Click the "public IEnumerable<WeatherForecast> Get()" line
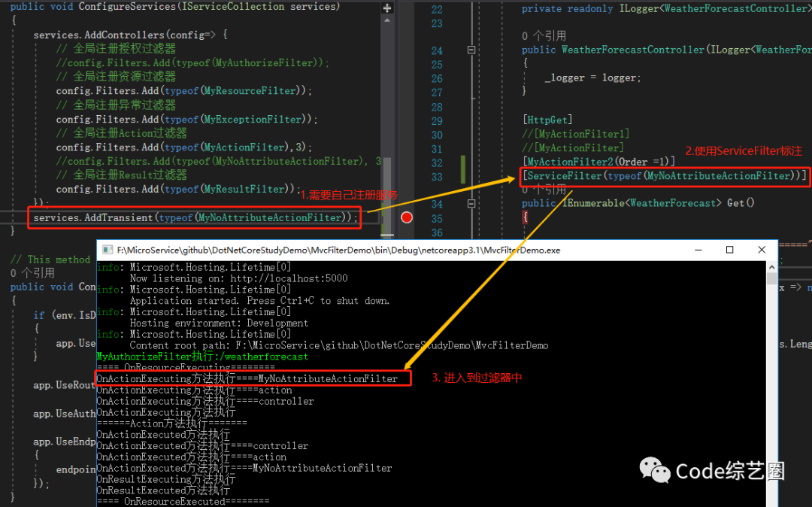812x507 pixels. tap(638, 203)
